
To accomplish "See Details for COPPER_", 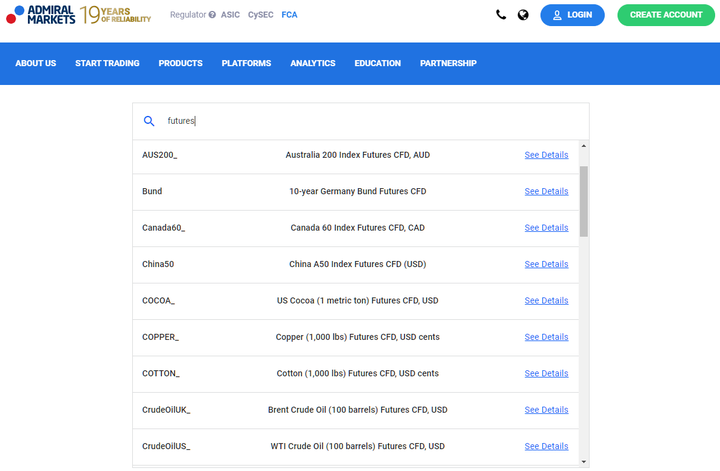I will 546,337.
